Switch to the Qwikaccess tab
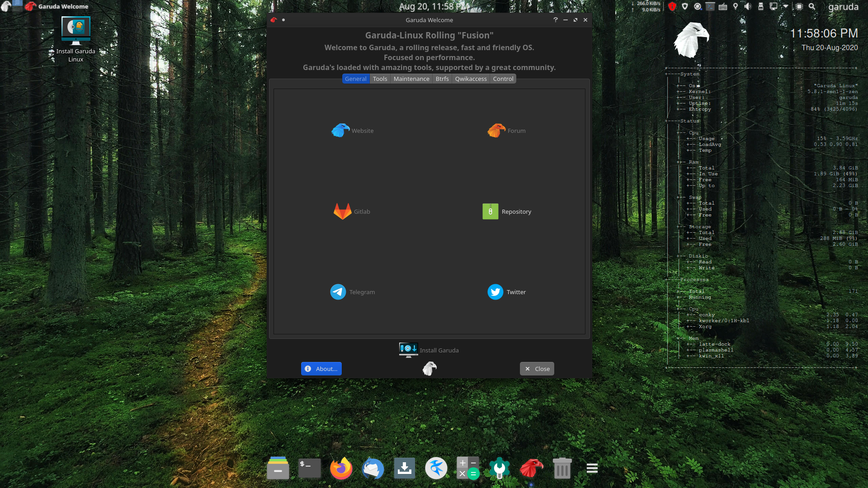Screen dimensions: 868x488 click(x=471, y=79)
